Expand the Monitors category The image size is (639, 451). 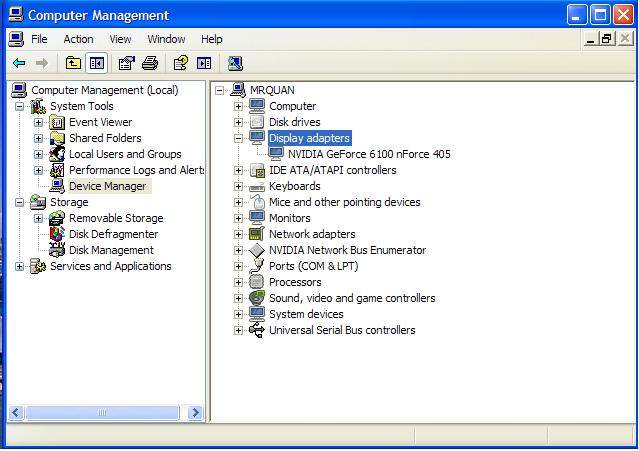point(238,218)
